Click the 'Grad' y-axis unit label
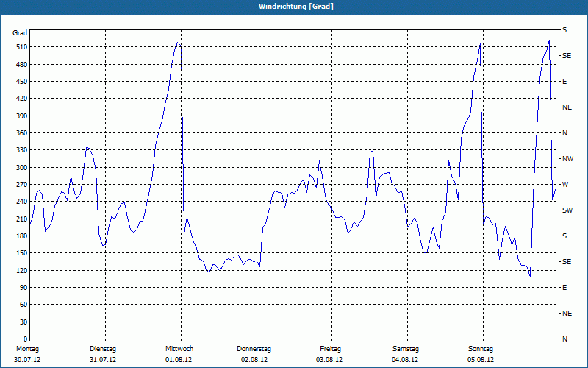 (20, 33)
